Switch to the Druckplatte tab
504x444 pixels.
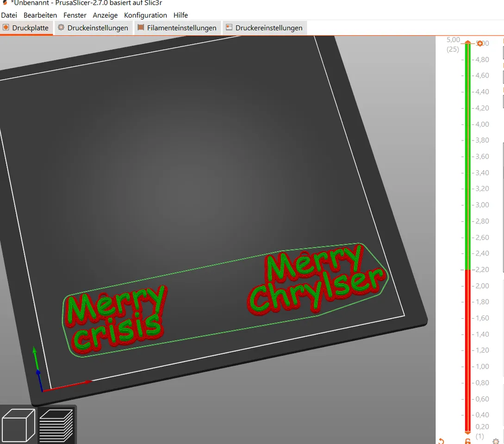(26, 28)
